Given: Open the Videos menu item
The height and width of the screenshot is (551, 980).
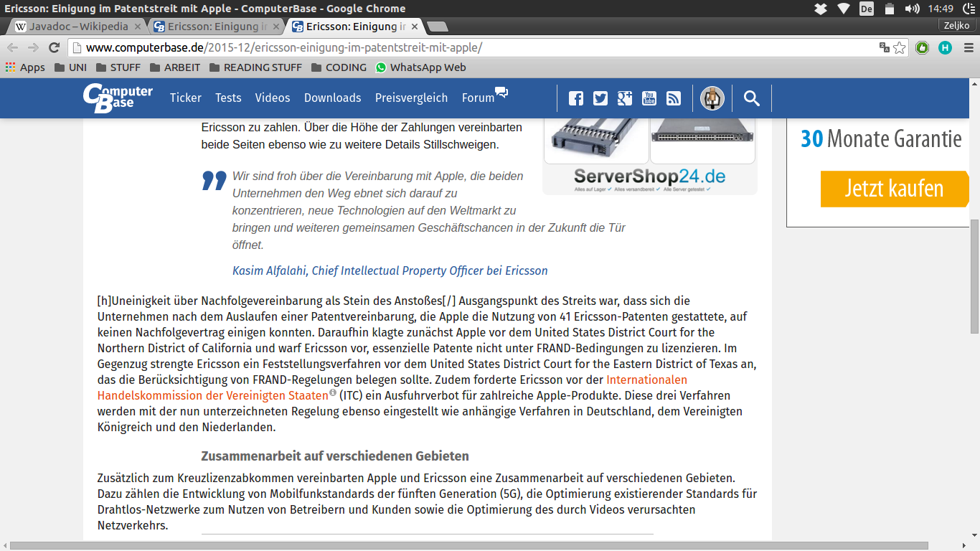Looking at the screenshot, I should tap(273, 98).
